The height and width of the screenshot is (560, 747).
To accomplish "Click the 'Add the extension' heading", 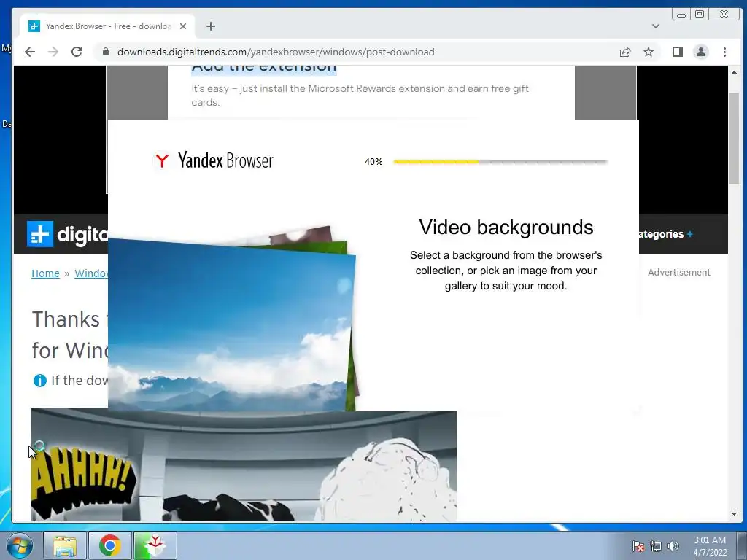I will pyautogui.click(x=264, y=68).
